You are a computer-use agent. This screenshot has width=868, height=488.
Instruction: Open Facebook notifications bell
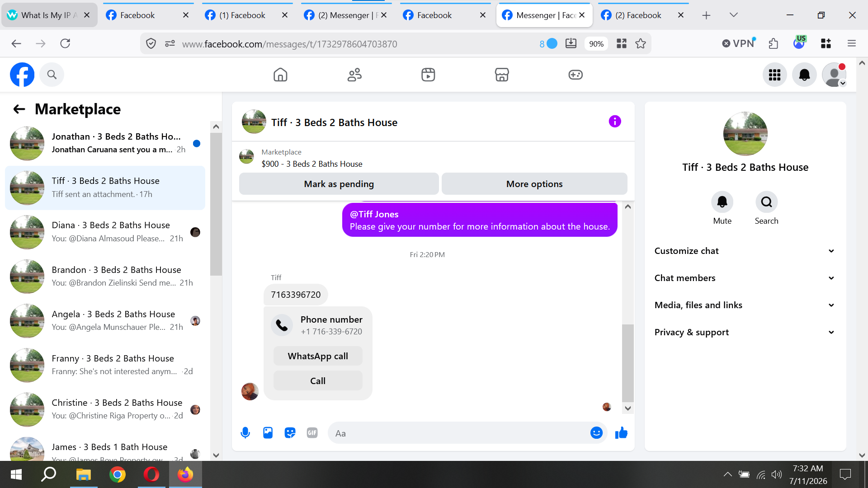(x=805, y=75)
